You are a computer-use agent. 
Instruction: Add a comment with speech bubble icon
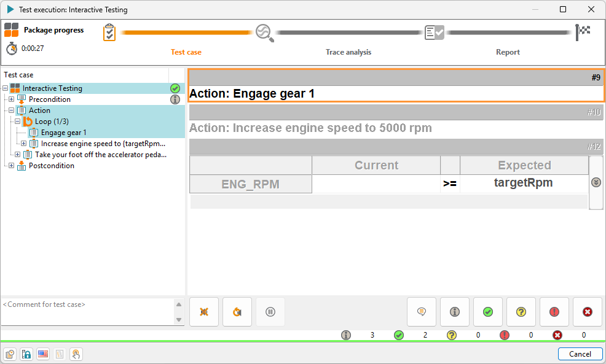[x=422, y=312]
